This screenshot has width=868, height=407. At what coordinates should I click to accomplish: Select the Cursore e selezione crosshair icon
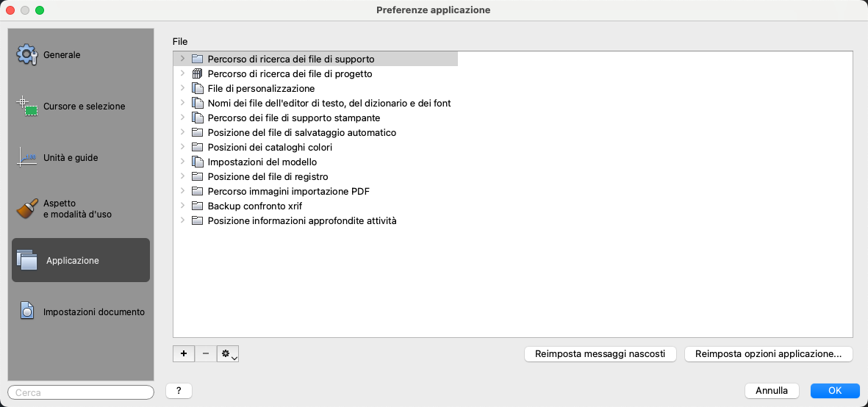pyautogui.click(x=27, y=106)
